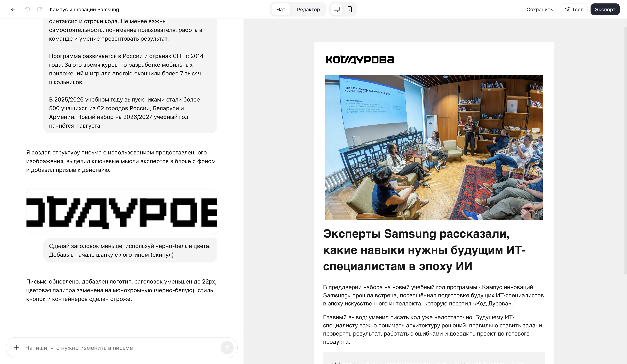The height and width of the screenshot is (364, 627).
Task: Click reply starting Письмо обновлено
Action: pos(121,290)
